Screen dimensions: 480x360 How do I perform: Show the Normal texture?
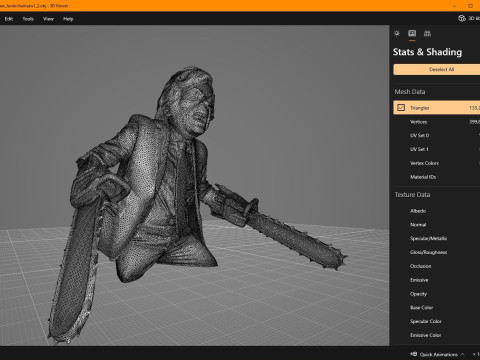(x=437, y=225)
